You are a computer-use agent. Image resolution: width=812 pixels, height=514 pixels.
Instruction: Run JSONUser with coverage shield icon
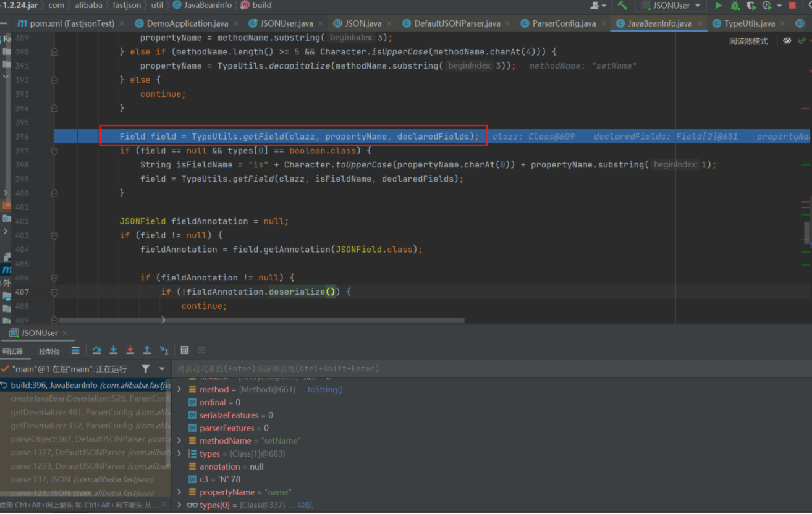click(751, 6)
